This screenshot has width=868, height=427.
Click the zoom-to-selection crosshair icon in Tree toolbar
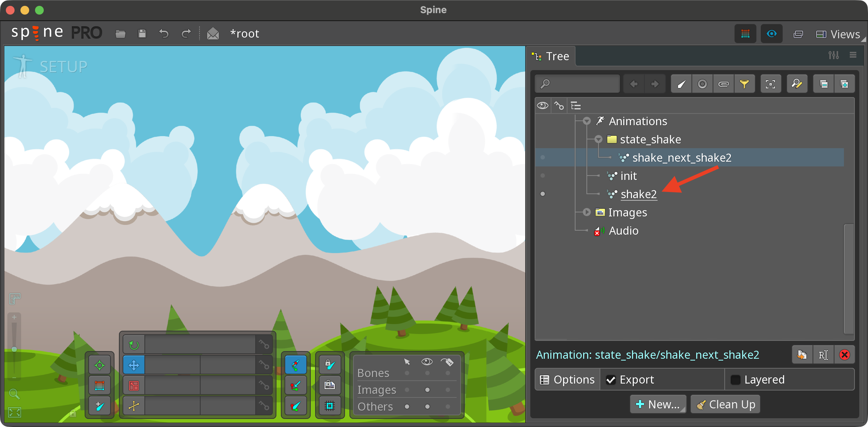pos(771,84)
